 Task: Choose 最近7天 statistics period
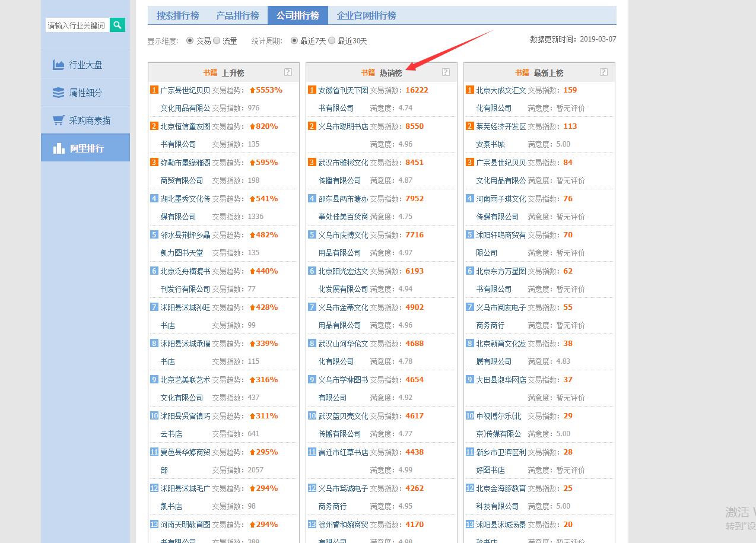[x=294, y=41]
